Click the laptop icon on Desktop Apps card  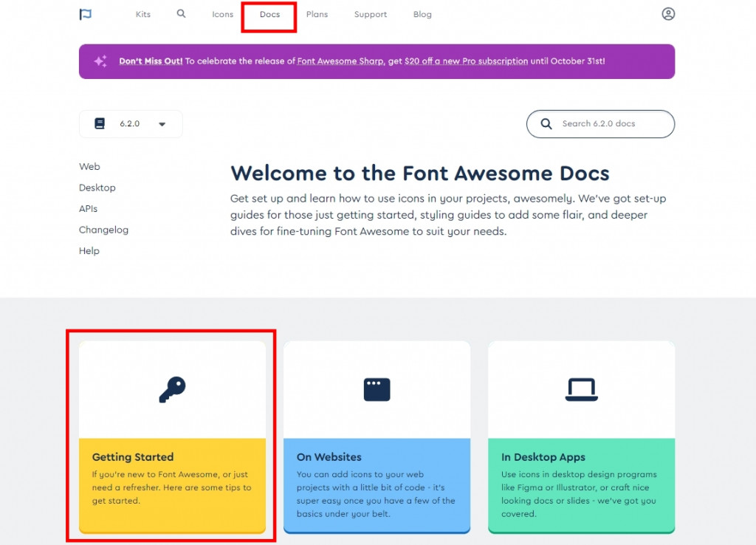tap(582, 390)
